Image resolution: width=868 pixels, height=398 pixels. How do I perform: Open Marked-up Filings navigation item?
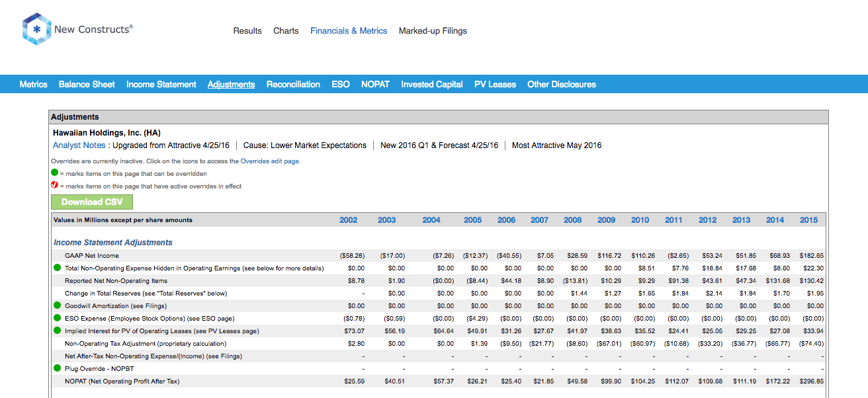tap(433, 31)
